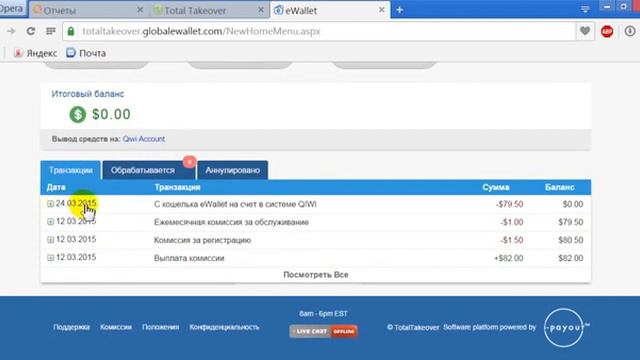Open the downloads icon in toolbar
The height and width of the screenshot is (360, 640).
(630, 31)
